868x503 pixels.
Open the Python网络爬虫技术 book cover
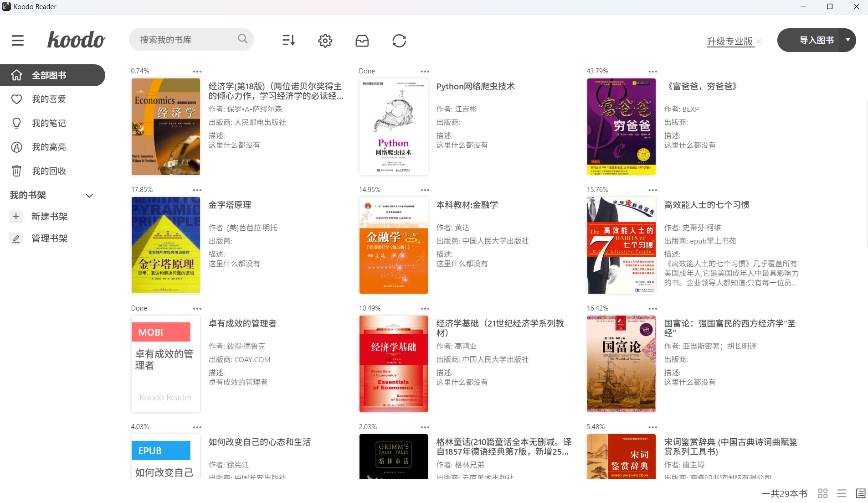click(x=393, y=127)
